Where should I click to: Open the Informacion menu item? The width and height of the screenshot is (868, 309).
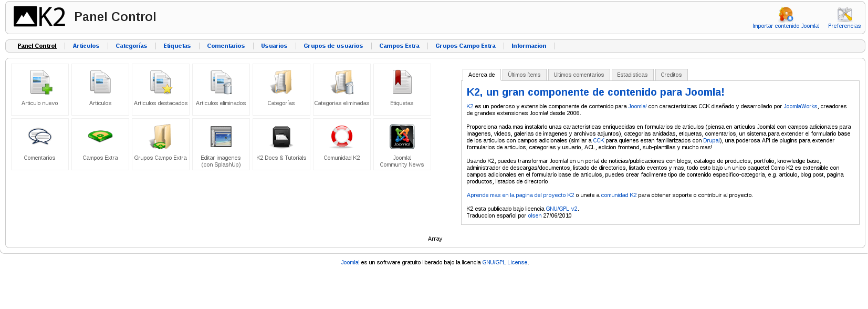pyautogui.click(x=529, y=46)
